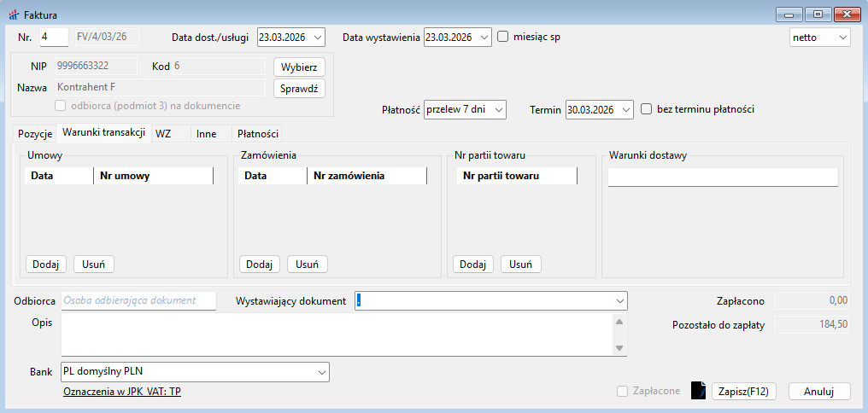
Task: Click Usuń under Zamówienia section
Action: coord(307,265)
